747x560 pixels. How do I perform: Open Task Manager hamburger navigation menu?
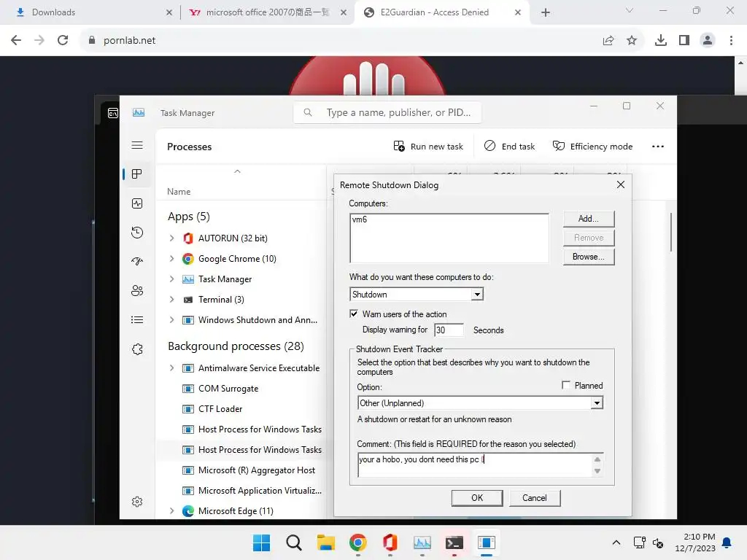[x=137, y=145]
